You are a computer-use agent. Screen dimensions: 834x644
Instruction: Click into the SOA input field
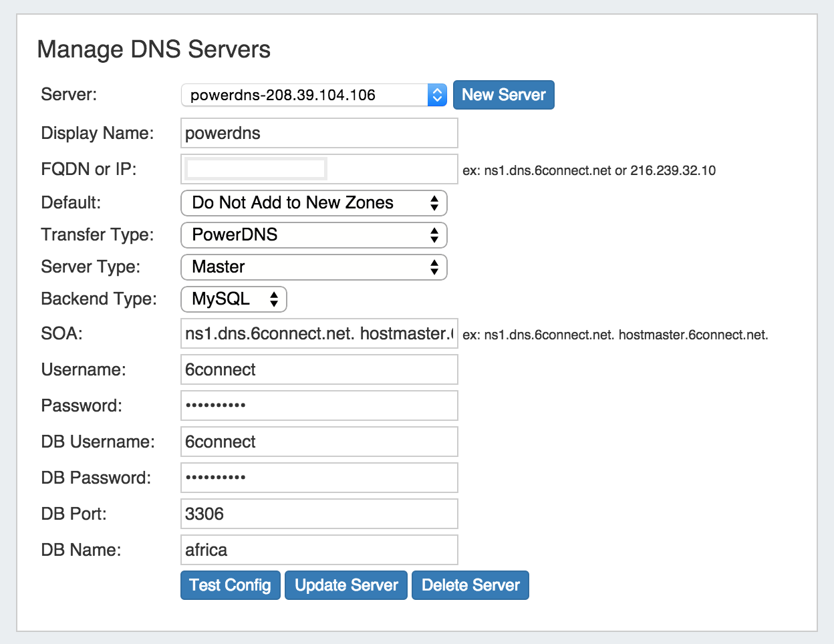coord(319,333)
